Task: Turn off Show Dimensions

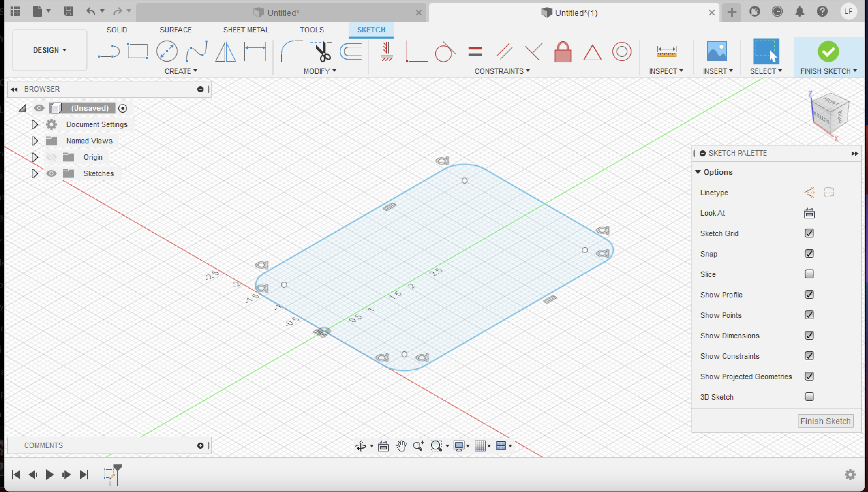Action: point(810,335)
